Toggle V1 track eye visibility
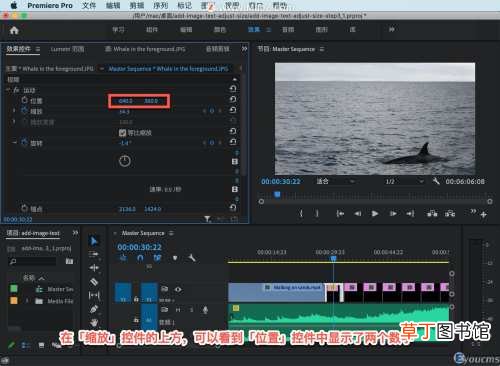Viewport: 500px width, 366px height. point(178,289)
